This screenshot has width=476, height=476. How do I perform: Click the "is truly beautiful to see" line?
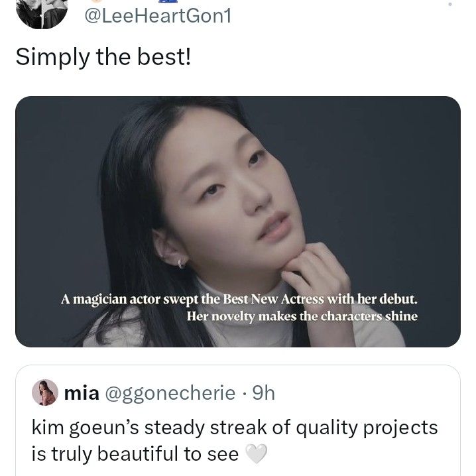(135, 454)
